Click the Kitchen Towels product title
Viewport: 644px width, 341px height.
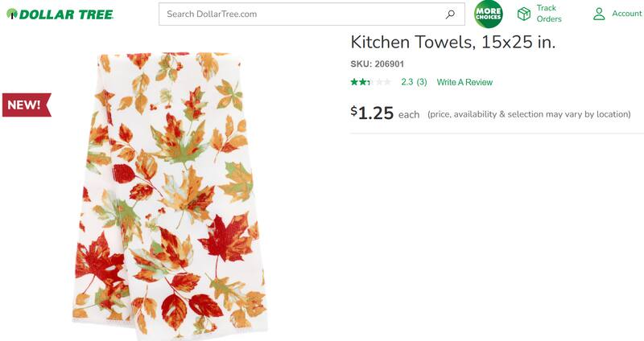point(452,42)
